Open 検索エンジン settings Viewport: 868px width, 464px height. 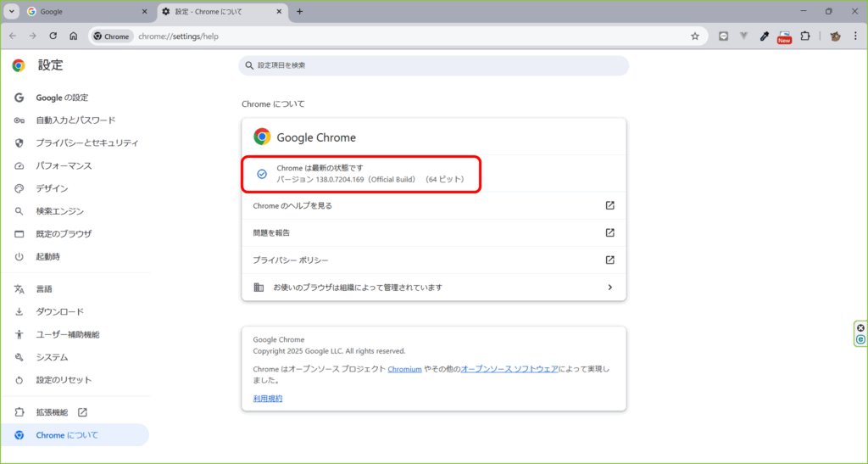point(75,211)
